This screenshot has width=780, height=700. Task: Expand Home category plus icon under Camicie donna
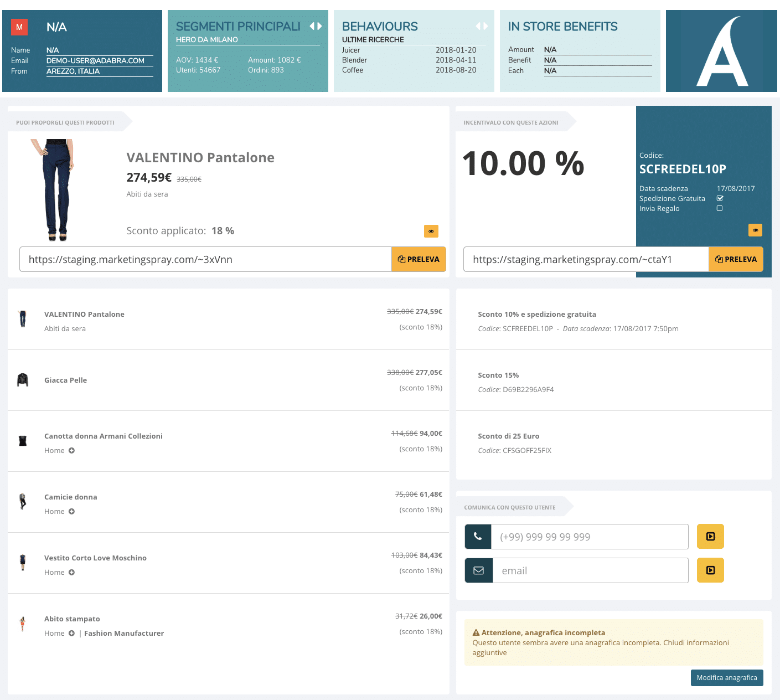71,512
